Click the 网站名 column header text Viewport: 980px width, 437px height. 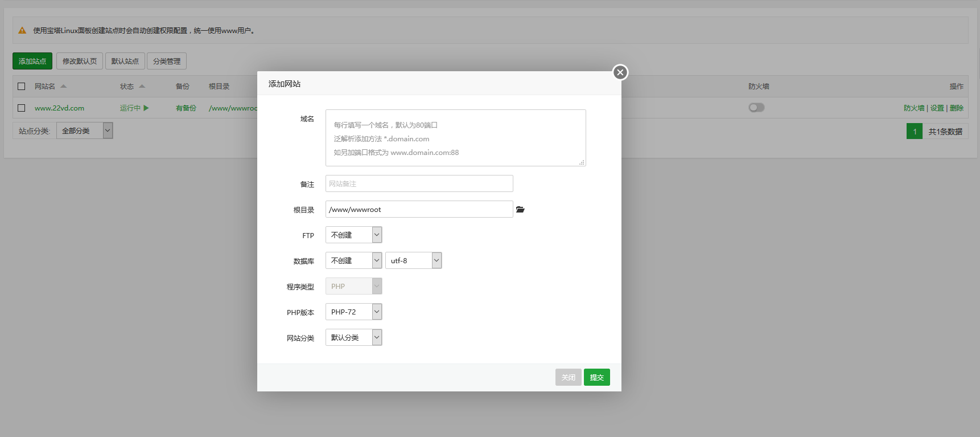click(x=45, y=87)
